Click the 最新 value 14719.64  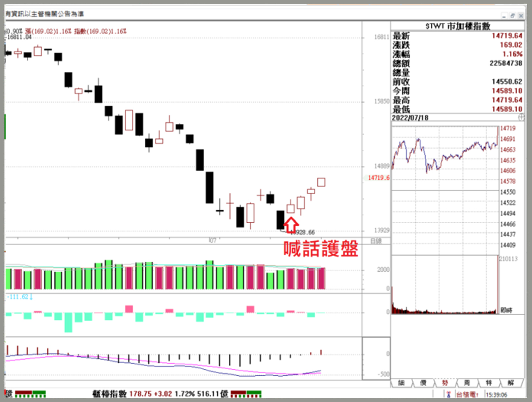point(507,36)
